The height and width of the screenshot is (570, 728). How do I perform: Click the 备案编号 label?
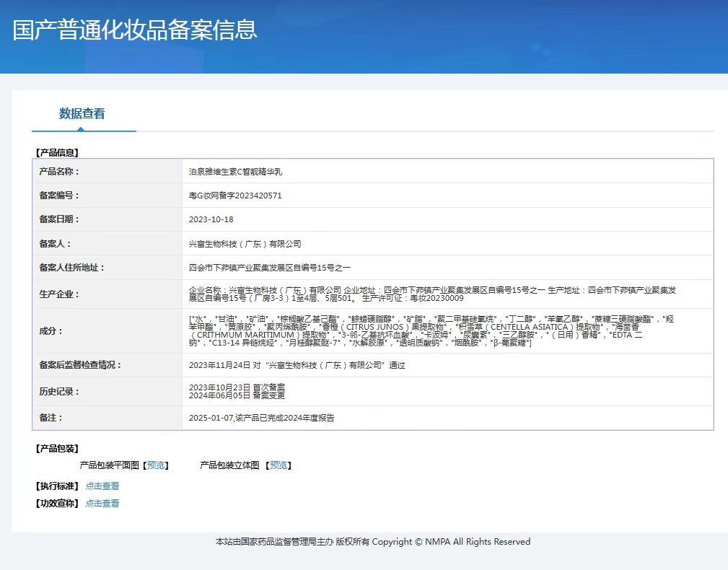59,196
